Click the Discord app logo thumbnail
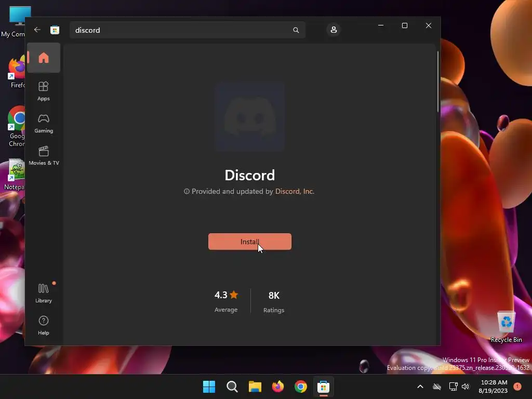 coord(250,117)
